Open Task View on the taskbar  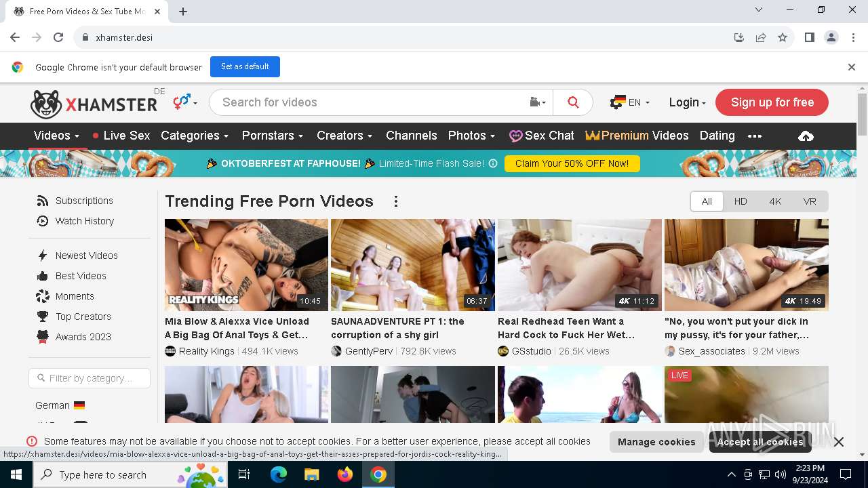244,474
